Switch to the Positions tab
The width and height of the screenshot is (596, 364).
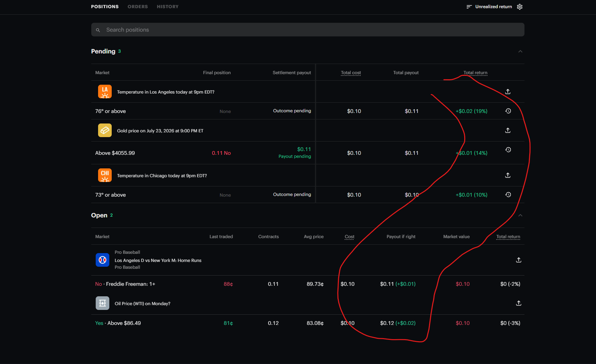coord(105,7)
